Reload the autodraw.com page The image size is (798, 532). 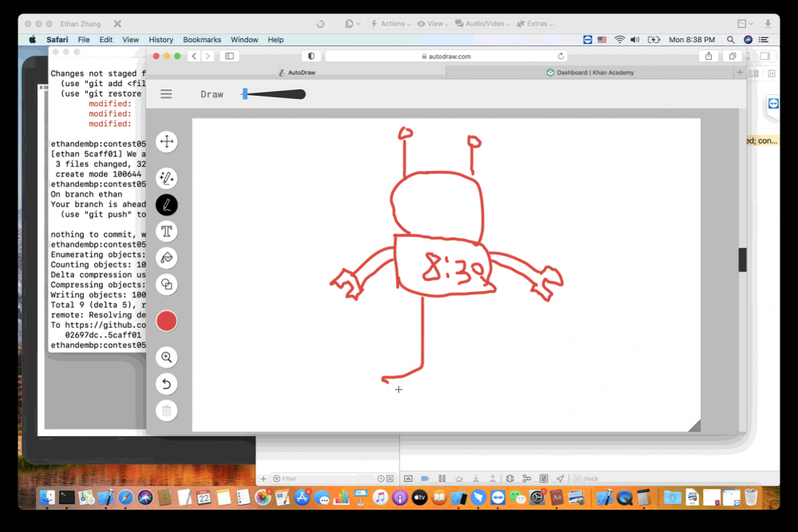point(561,56)
